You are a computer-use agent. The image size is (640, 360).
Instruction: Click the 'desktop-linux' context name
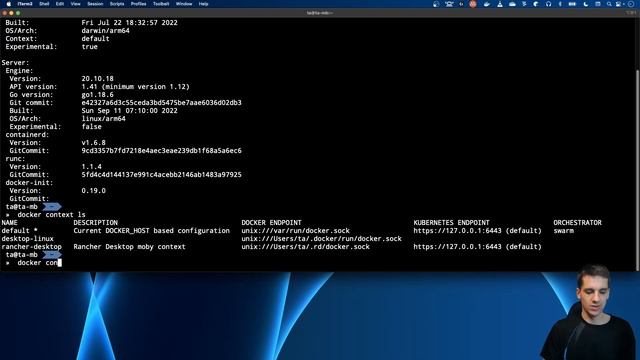[x=27, y=239]
